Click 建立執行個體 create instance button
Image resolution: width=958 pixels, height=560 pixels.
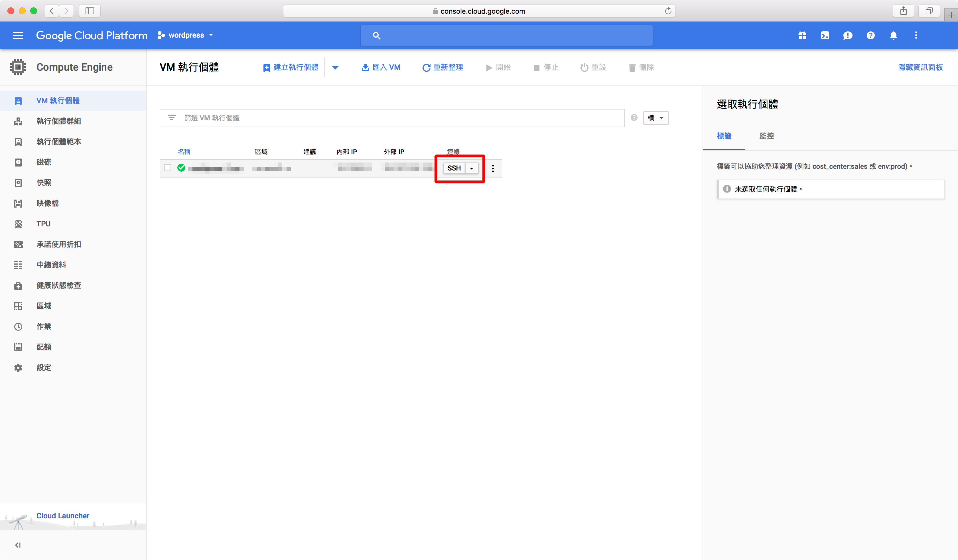[x=291, y=67]
